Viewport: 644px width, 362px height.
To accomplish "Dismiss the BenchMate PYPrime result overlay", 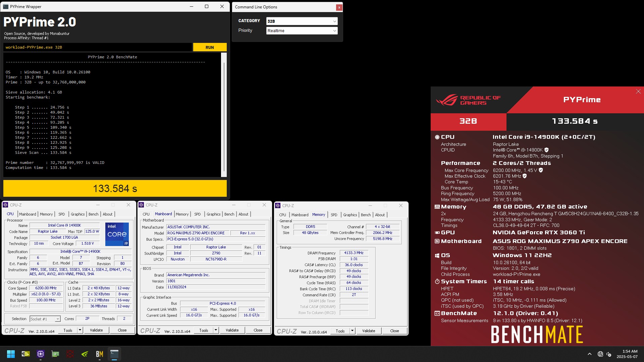I will click(x=638, y=92).
